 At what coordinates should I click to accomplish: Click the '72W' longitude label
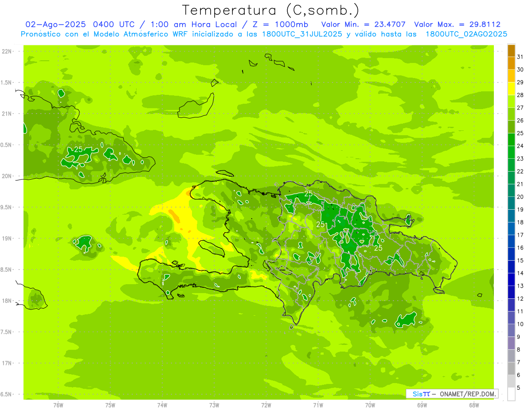[266, 405]
